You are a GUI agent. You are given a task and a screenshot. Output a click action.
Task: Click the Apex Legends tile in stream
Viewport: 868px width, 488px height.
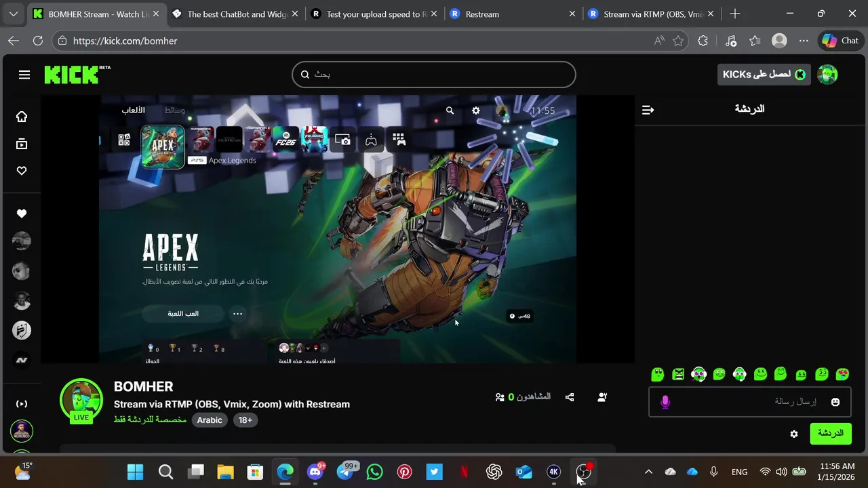coord(163,146)
